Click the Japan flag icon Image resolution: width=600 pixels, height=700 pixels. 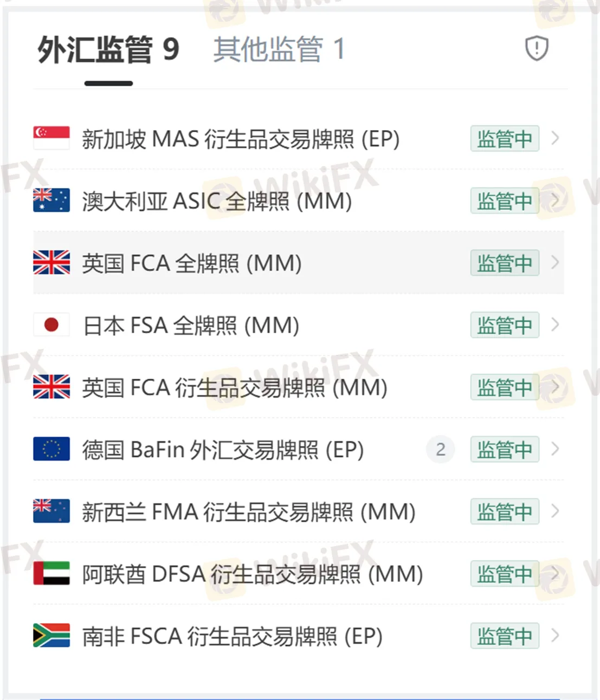click(51, 325)
